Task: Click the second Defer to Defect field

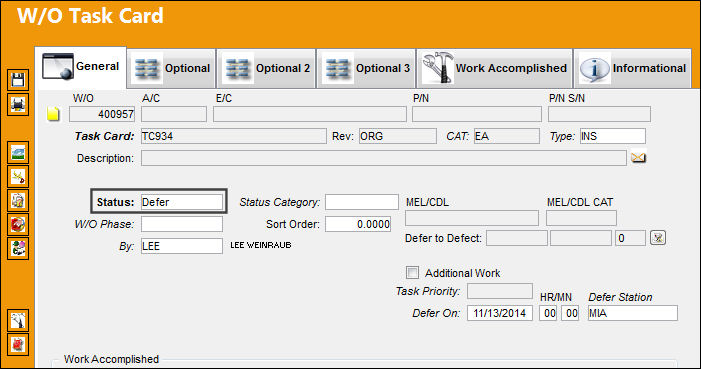Action: click(581, 238)
